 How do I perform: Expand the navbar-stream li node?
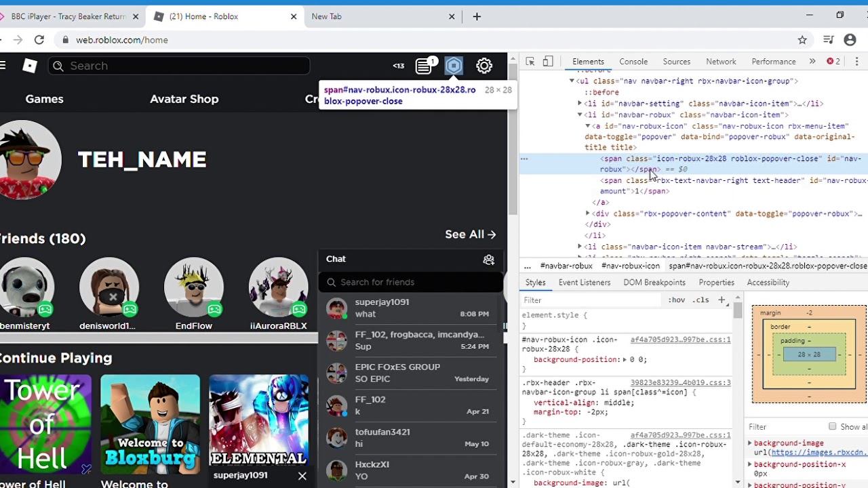pyautogui.click(x=580, y=247)
